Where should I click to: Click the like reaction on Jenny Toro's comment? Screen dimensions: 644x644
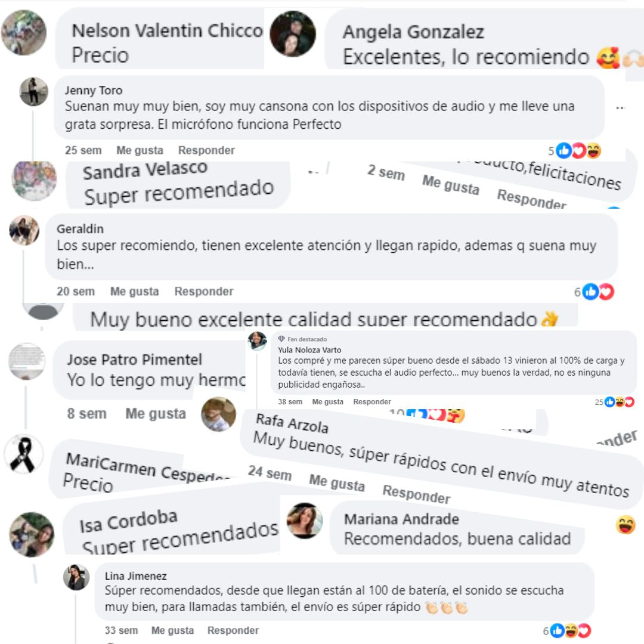(564, 151)
